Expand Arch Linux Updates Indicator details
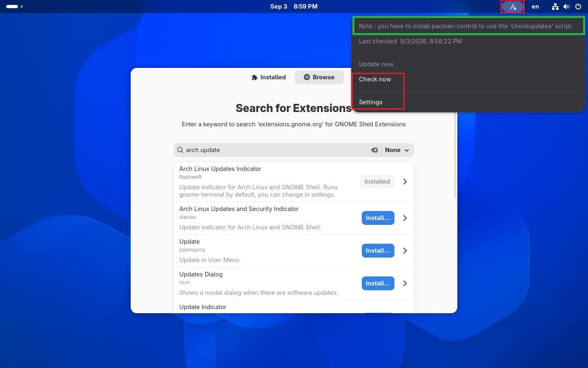 pos(405,182)
